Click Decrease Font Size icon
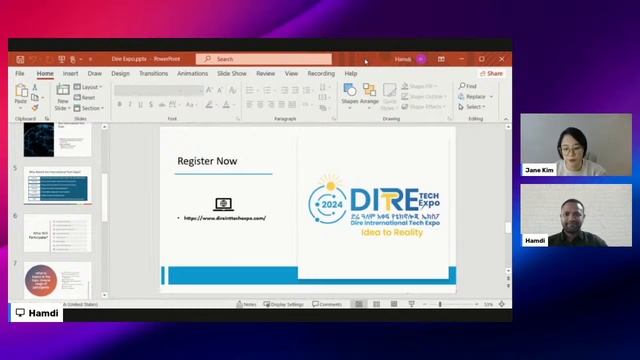640x360 pixels. pos(220,90)
